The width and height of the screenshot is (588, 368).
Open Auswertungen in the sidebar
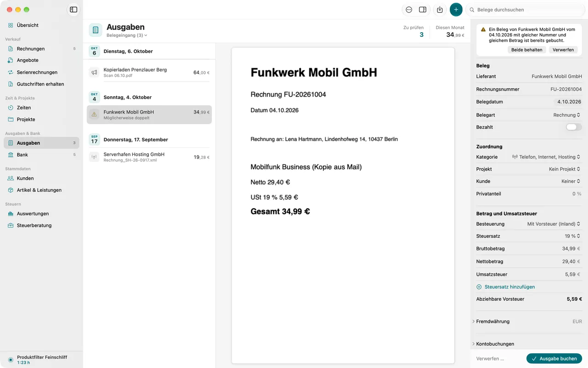click(41, 214)
